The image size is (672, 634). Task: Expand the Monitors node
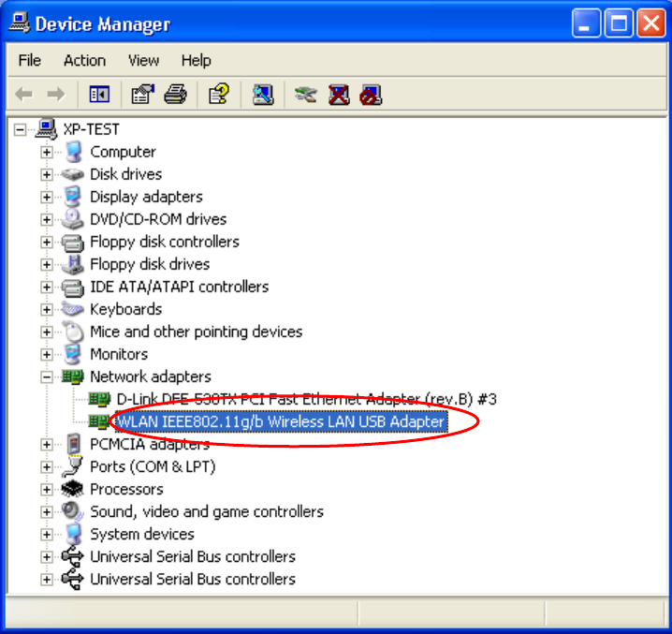coord(46,354)
